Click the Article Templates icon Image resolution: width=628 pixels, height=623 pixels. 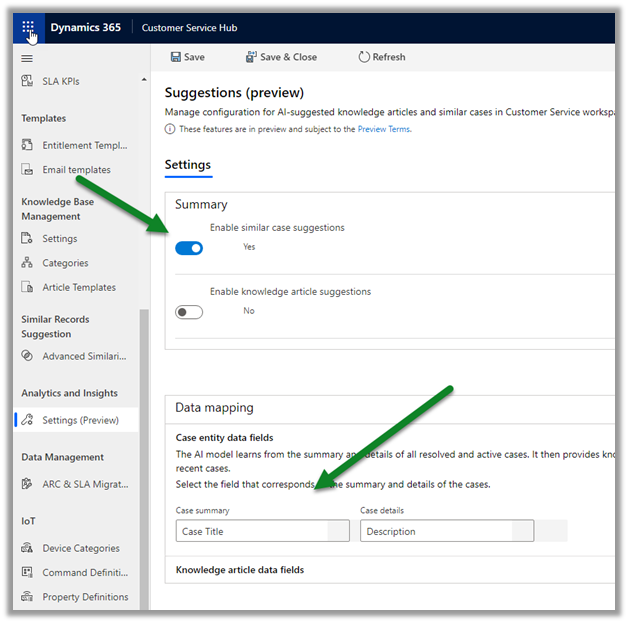(x=27, y=287)
